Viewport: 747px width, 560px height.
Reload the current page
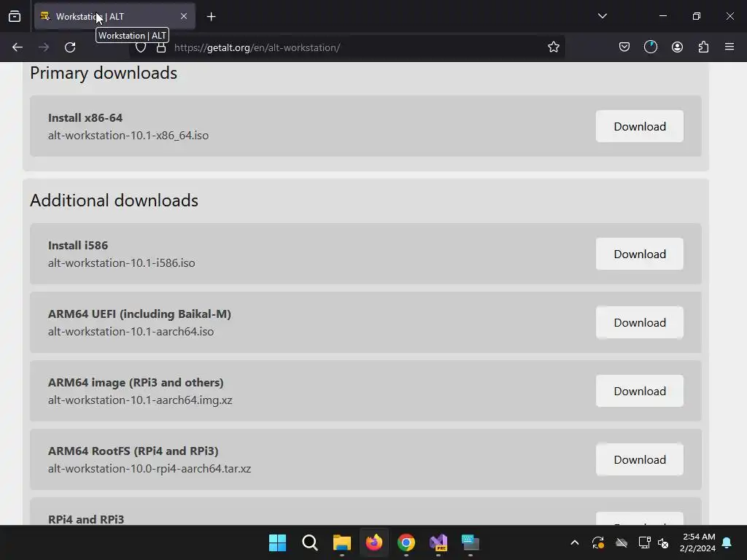point(70,47)
